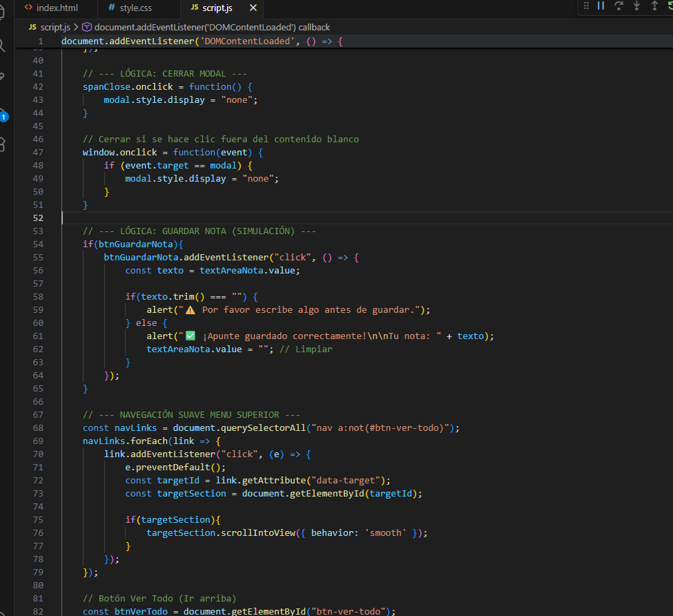673x616 pixels.
Task: Open Run and Debug view with badge
Action: [2, 113]
